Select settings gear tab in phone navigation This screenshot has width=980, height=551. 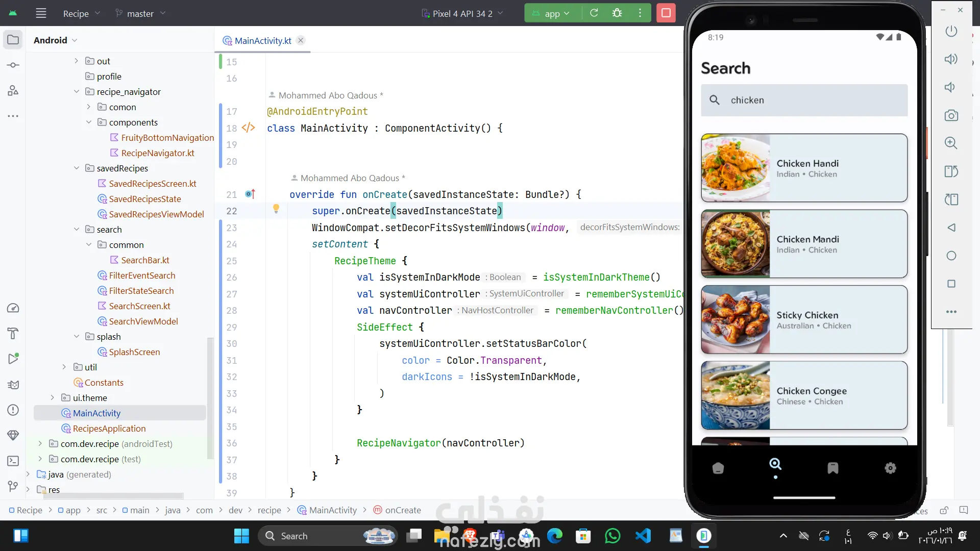[x=890, y=468]
